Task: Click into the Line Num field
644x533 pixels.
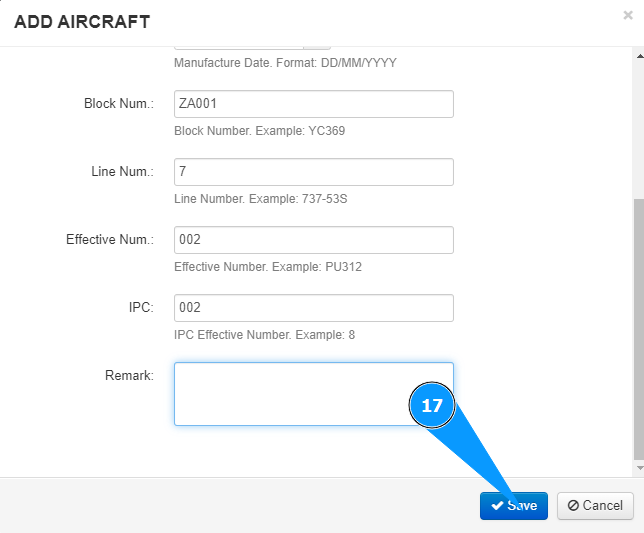Action: pos(313,172)
